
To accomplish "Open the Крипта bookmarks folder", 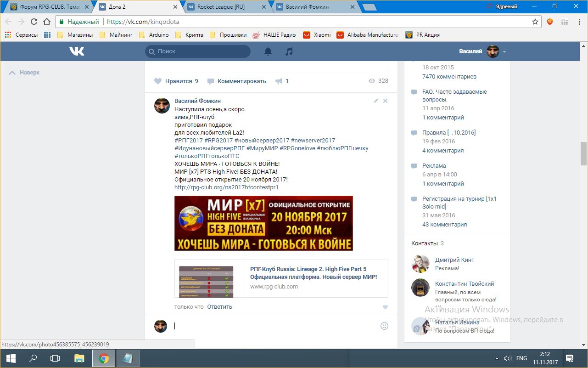I will tap(189, 35).
